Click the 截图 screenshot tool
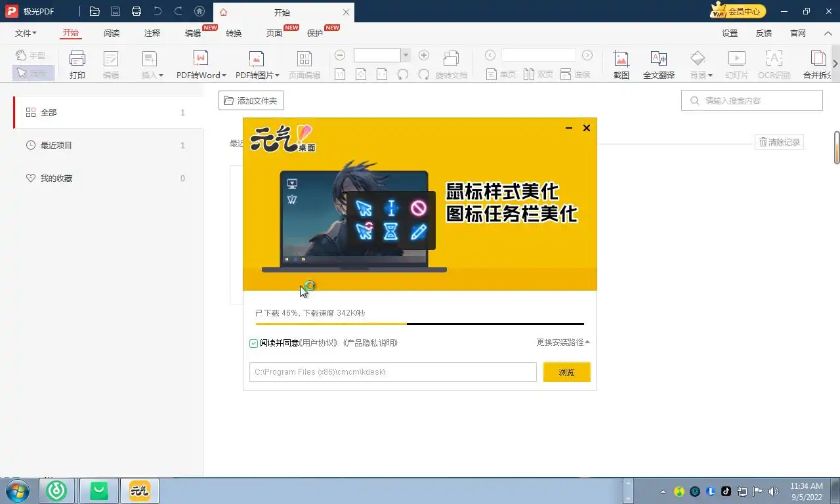The height and width of the screenshot is (504, 840). click(621, 65)
